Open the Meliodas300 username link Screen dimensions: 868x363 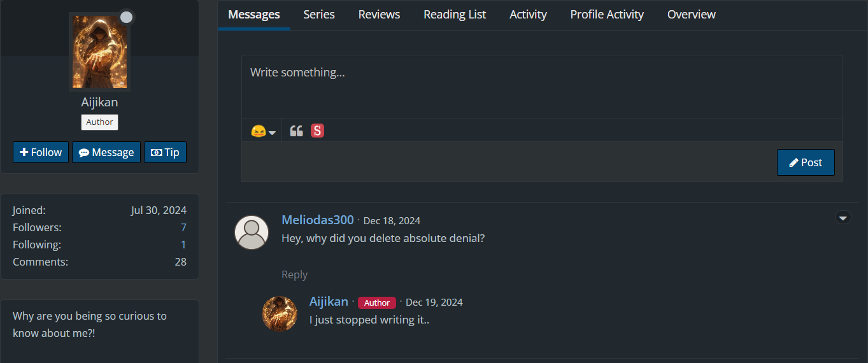(x=317, y=220)
